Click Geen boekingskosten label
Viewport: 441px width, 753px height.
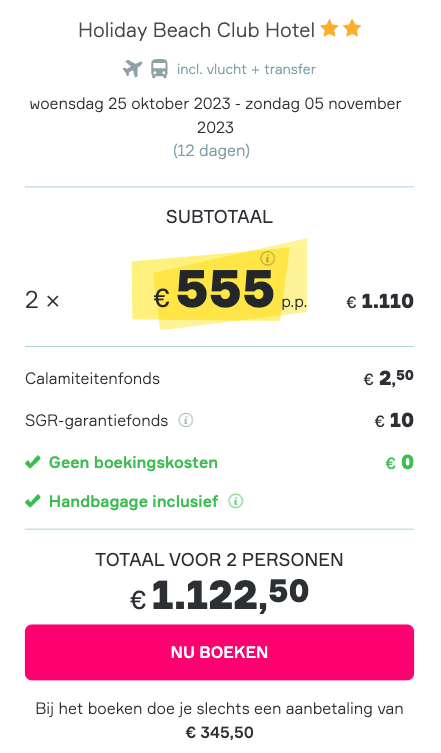[133, 462]
